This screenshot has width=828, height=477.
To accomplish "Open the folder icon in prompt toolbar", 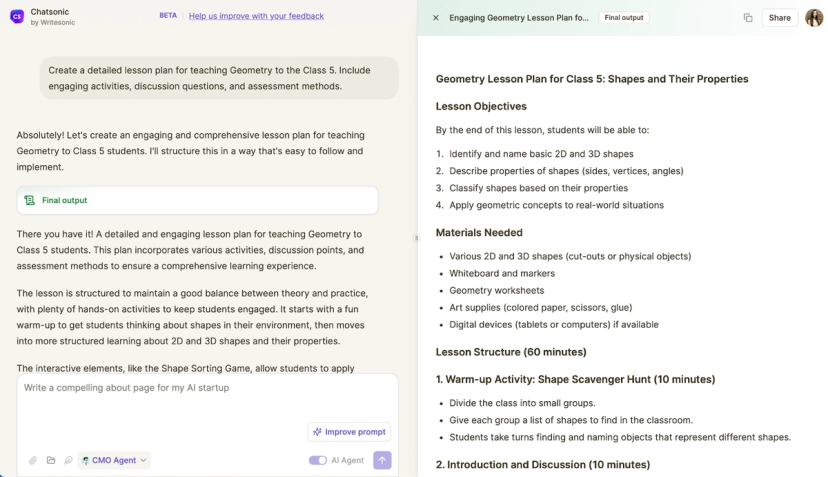I will tap(51, 460).
